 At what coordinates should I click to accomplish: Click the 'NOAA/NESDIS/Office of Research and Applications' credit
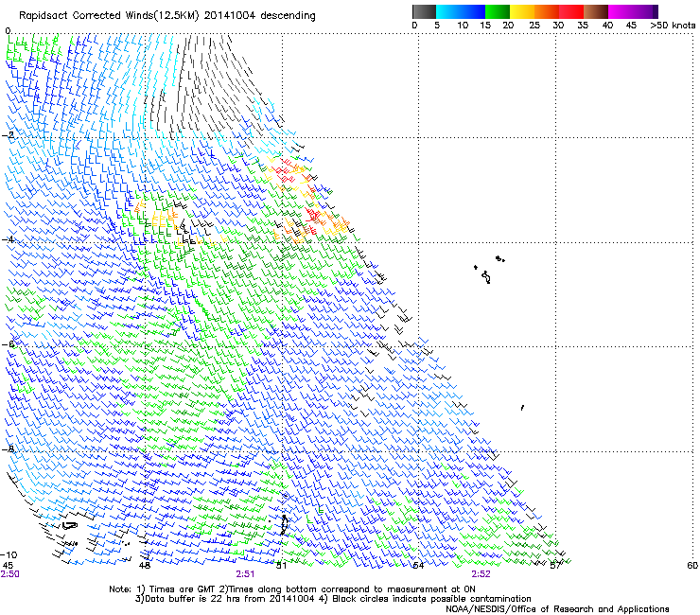(x=557, y=609)
